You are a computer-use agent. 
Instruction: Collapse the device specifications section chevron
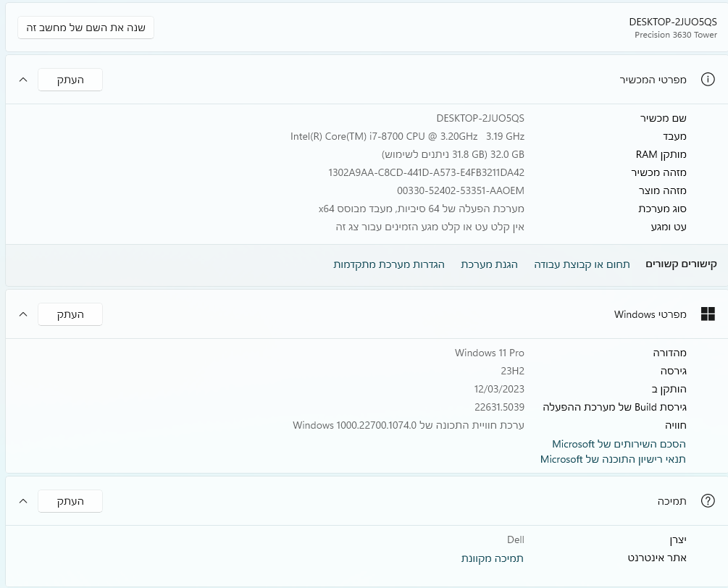coord(23,80)
